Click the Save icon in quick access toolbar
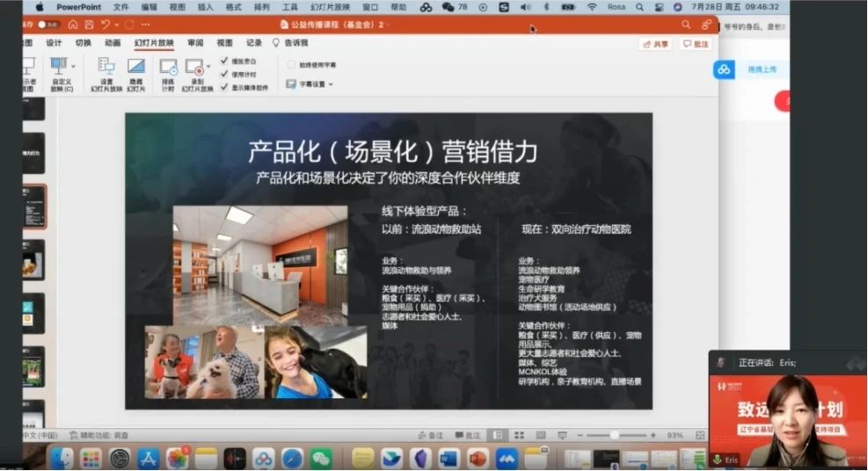Viewport: 868px width, 471px height. click(x=89, y=25)
